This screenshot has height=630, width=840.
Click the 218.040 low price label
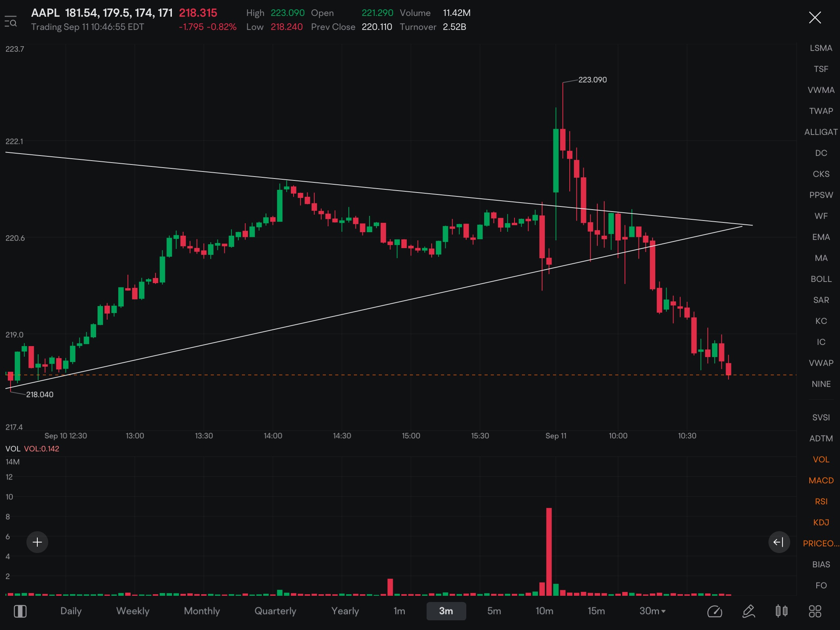tap(40, 394)
